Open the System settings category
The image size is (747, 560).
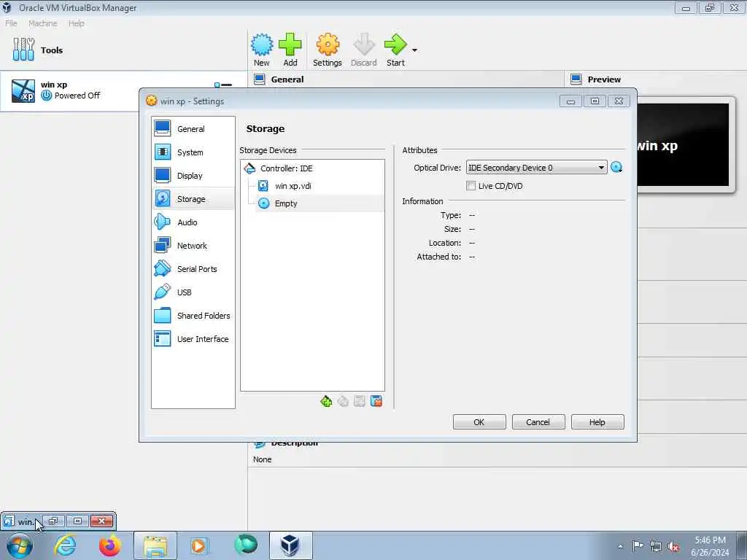point(193,152)
